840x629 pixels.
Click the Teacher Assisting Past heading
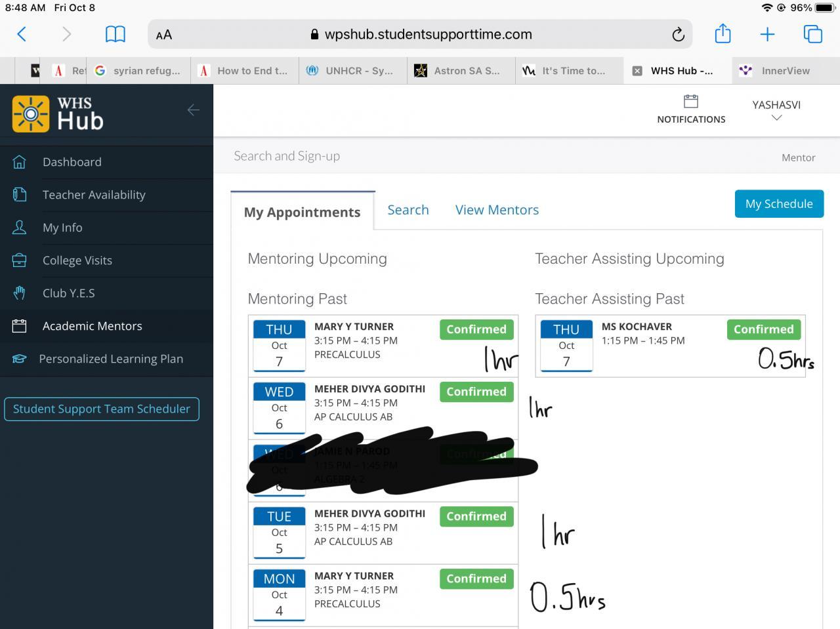(610, 299)
